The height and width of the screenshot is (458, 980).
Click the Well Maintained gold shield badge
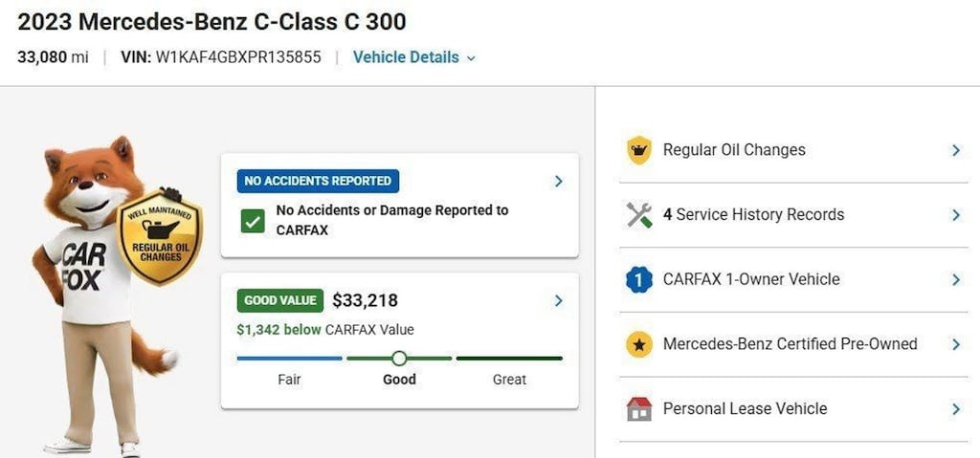coord(160,237)
